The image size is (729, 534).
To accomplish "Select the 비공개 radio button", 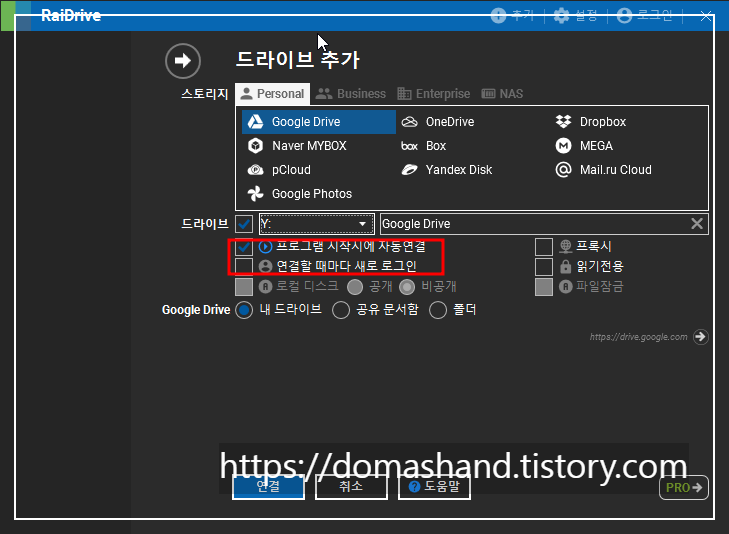I will point(407,287).
